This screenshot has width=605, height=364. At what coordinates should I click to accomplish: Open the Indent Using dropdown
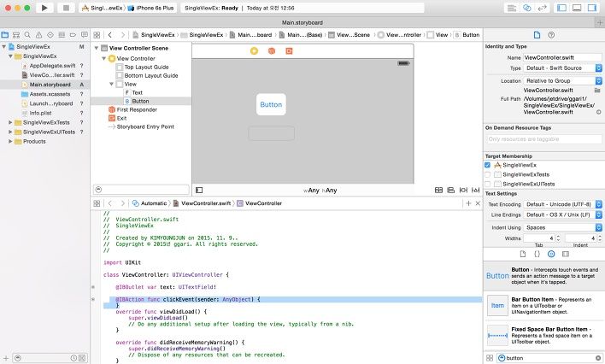pyautogui.click(x=562, y=227)
